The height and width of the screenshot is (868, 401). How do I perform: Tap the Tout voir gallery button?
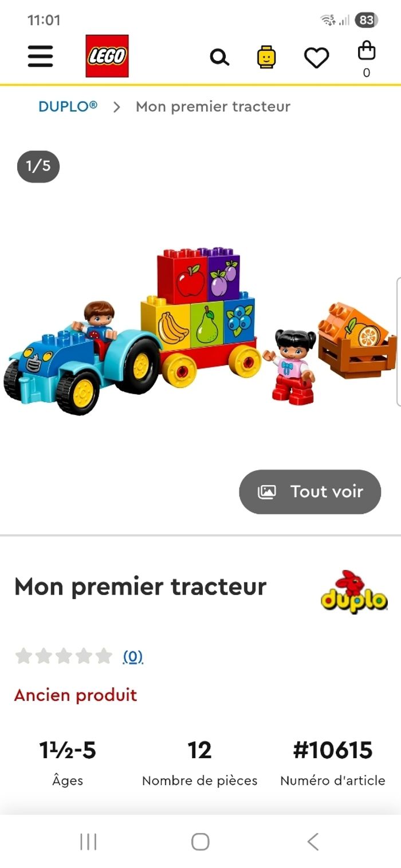(310, 492)
